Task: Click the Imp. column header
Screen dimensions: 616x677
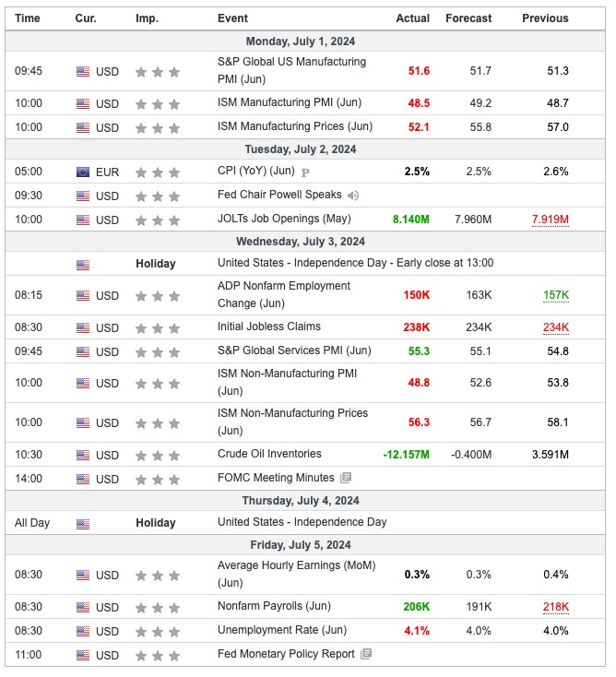Action: pyautogui.click(x=148, y=18)
